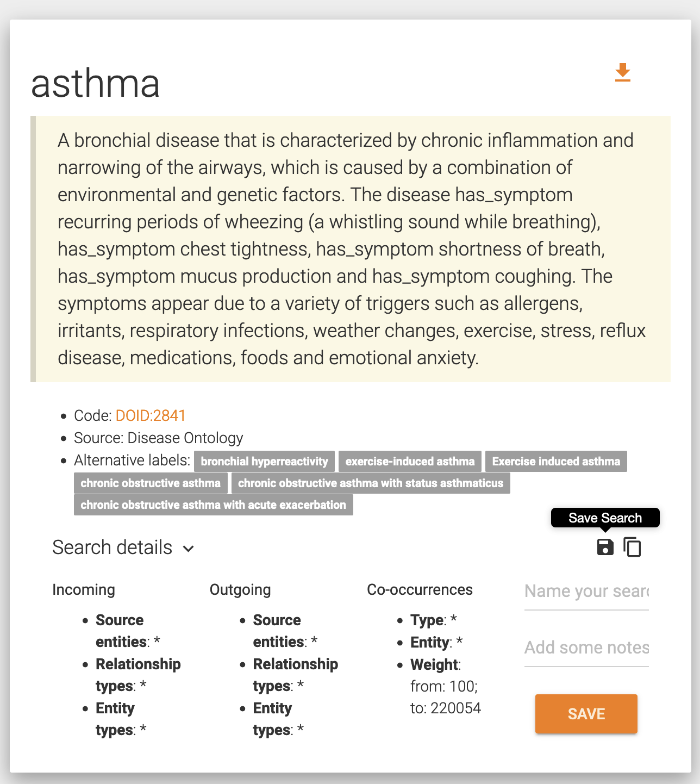Image resolution: width=700 pixels, height=784 pixels.
Task: Collapse the Search details chevron
Action: point(189,549)
